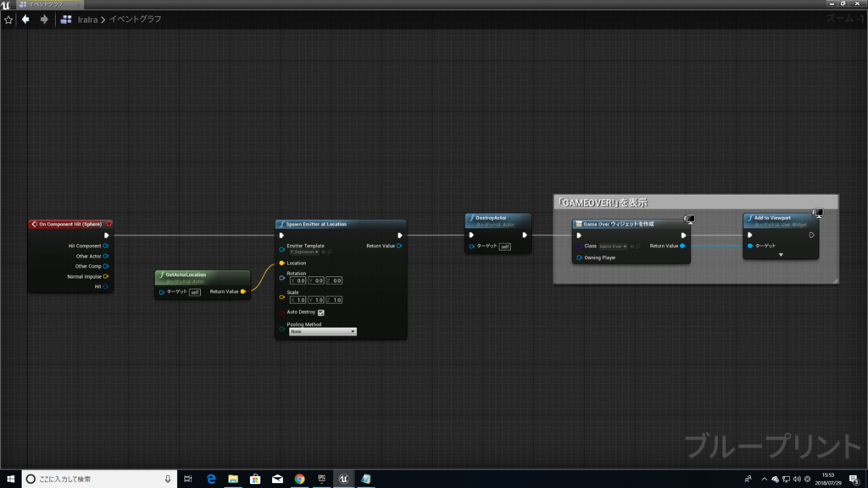Click exec output pin of On Component Hit
868x488 pixels.
pos(106,236)
